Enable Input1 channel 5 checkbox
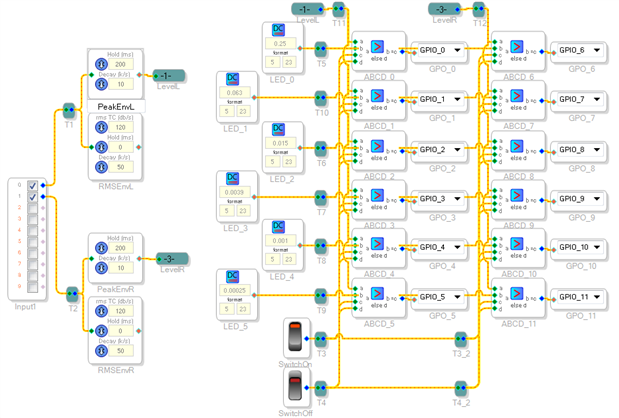 (32, 242)
